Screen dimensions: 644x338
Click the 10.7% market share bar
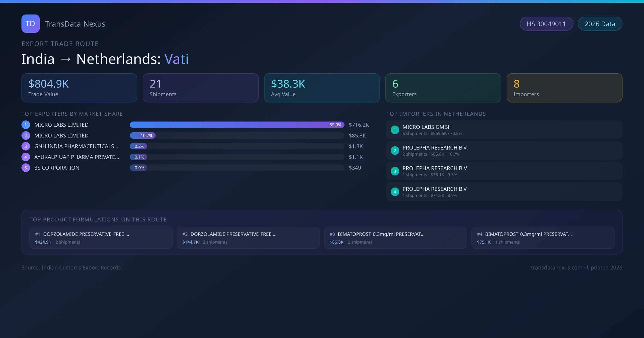pos(143,135)
